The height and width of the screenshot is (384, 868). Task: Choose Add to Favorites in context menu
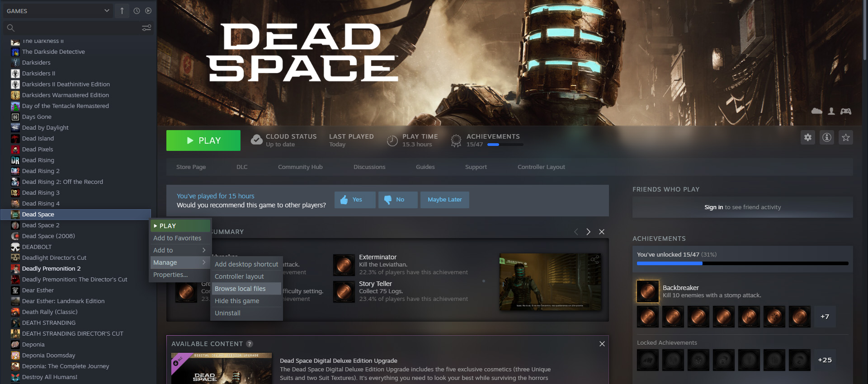point(180,238)
